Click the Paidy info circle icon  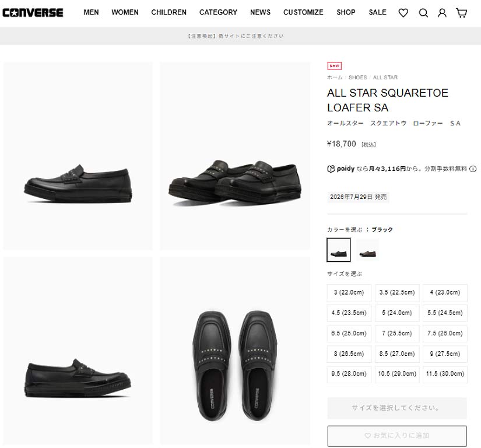click(x=473, y=169)
